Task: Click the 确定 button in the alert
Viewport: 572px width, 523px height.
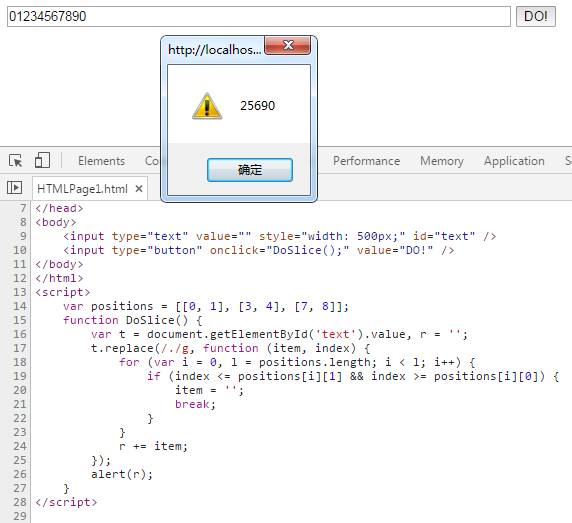Action: [250, 170]
